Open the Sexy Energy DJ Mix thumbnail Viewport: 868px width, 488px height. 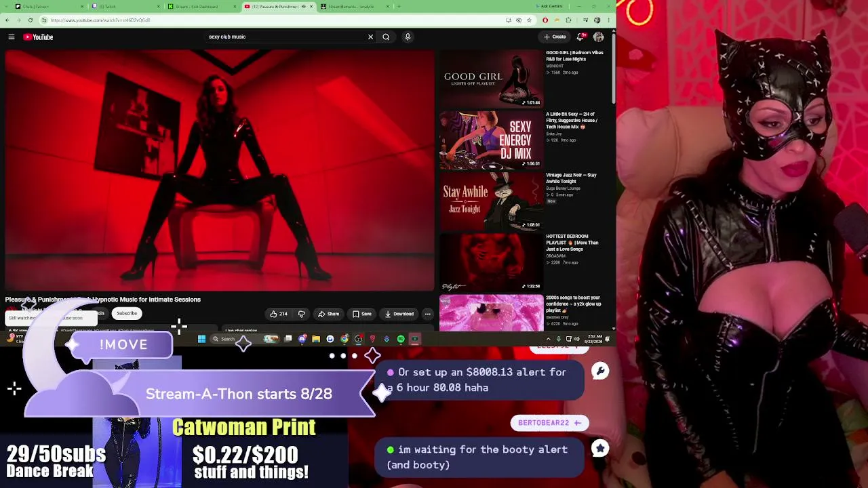[491, 140]
